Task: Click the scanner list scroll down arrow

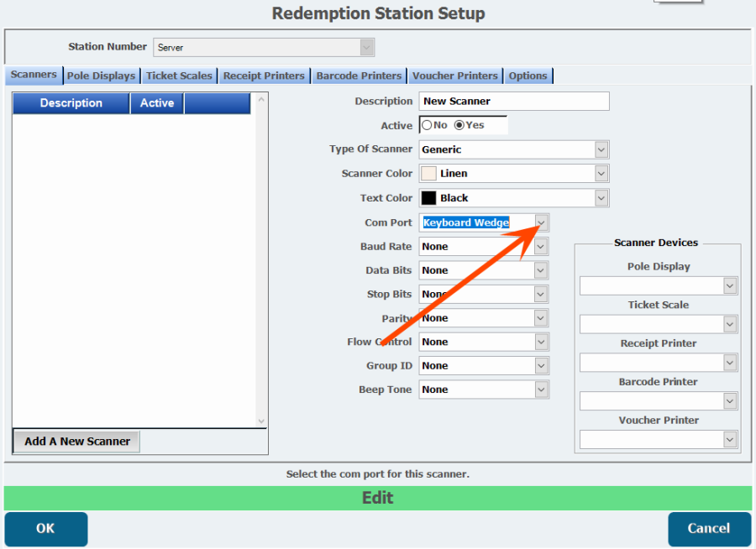Action: click(x=260, y=421)
